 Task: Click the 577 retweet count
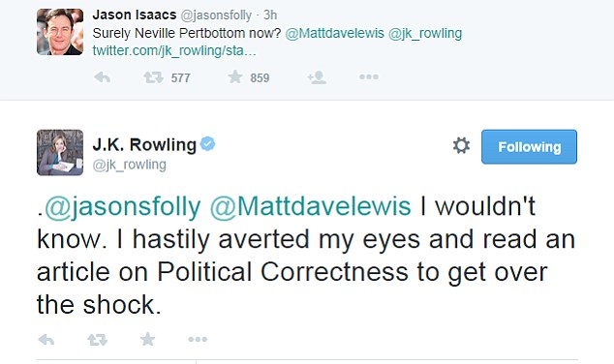(180, 77)
